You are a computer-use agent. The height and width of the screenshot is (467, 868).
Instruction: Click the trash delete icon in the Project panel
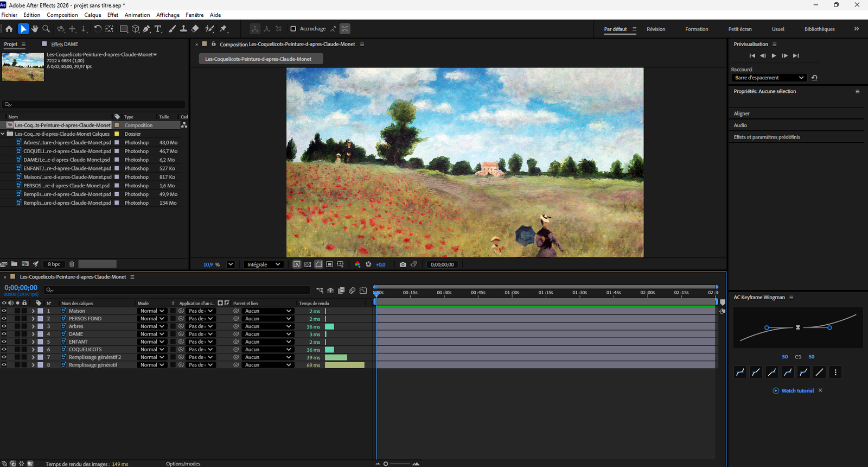point(72,264)
